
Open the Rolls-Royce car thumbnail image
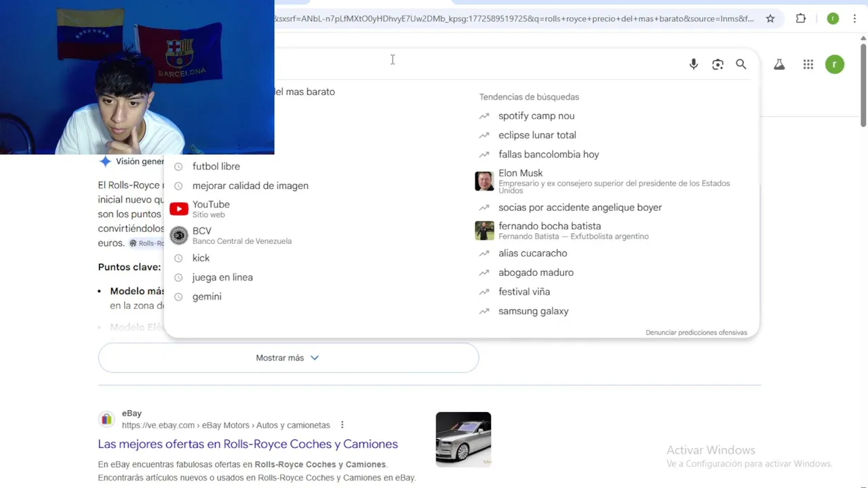pyautogui.click(x=463, y=439)
